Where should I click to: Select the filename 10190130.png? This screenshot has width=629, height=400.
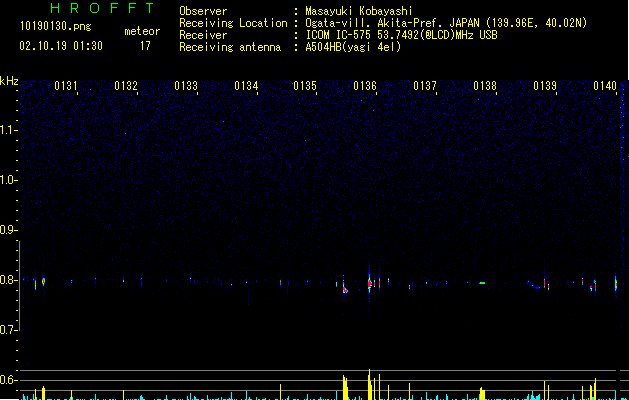(x=56, y=27)
